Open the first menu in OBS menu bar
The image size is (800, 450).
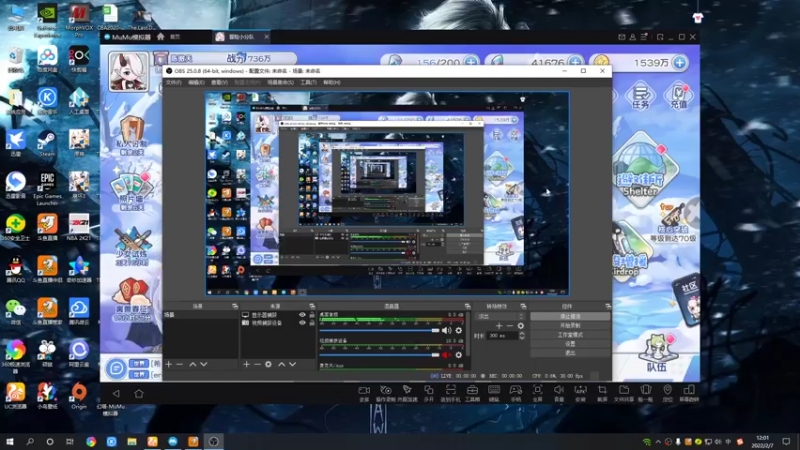pos(173,82)
